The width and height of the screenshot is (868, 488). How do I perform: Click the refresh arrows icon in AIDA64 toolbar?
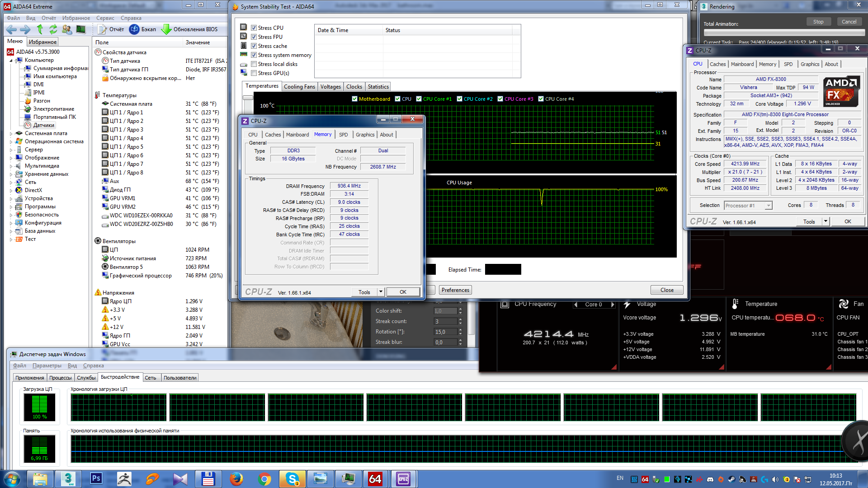(53, 29)
